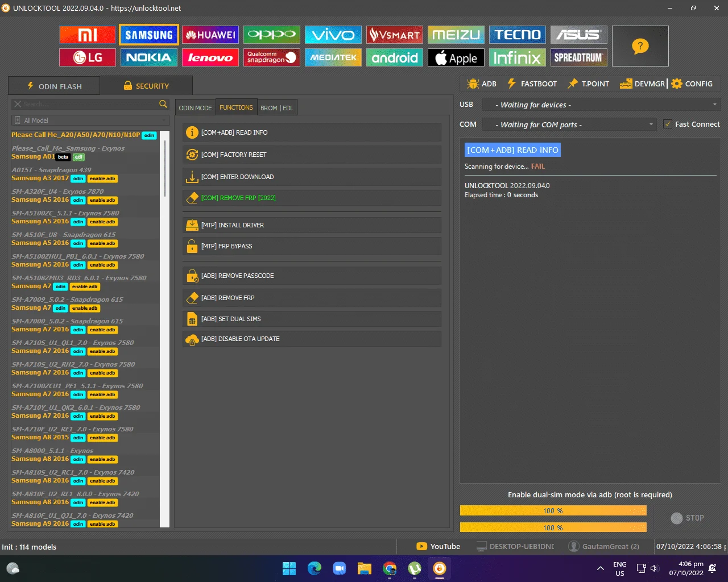The height and width of the screenshot is (582, 728).
Task: Click the lower 100 % progress bar
Action: pyautogui.click(x=553, y=527)
